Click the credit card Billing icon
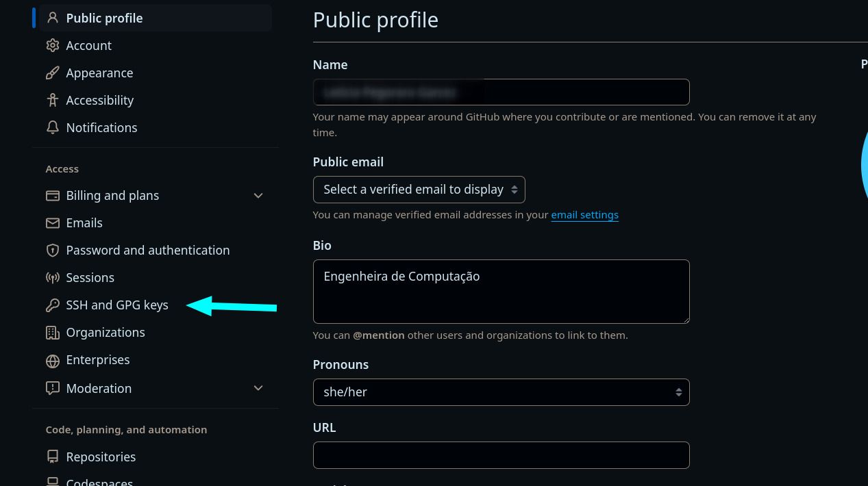The image size is (868, 486). coord(53,196)
